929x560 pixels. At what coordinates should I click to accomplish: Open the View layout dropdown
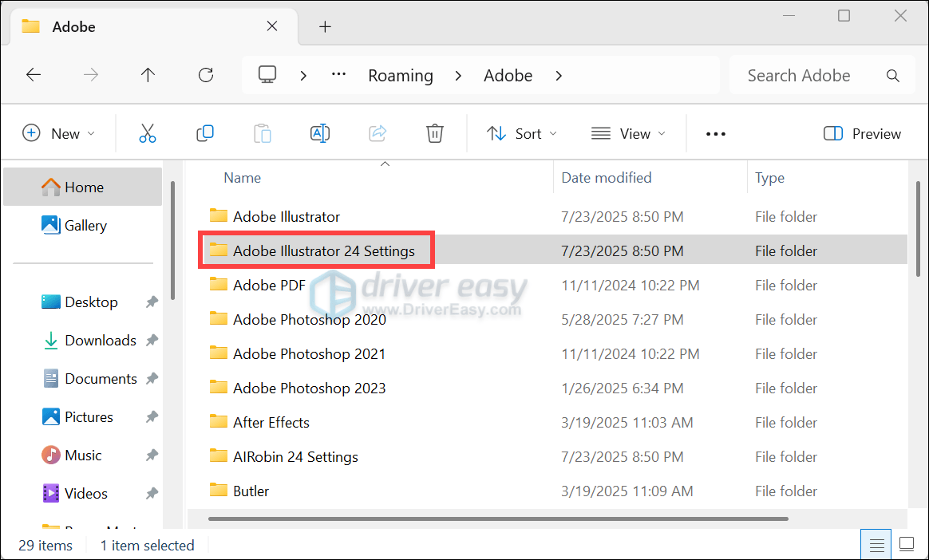click(628, 134)
